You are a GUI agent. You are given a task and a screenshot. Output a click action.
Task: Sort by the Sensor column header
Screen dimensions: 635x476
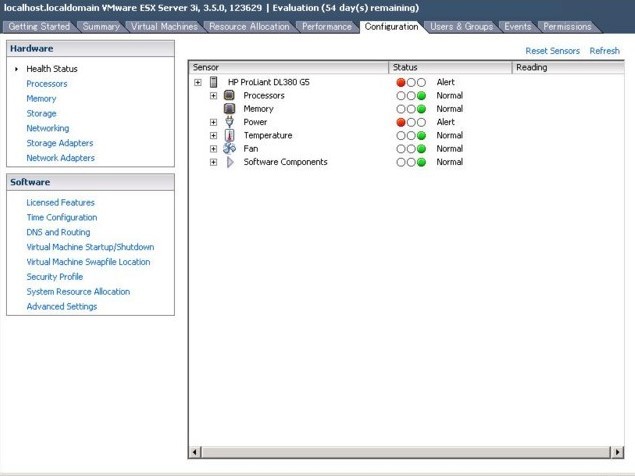tap(289, 68)
